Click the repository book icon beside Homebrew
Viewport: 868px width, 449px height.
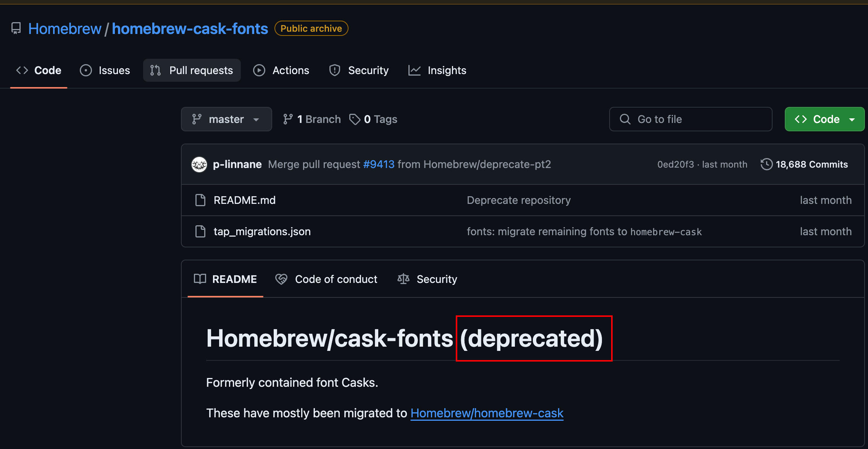pyautogui.click(x=16, y=29)
